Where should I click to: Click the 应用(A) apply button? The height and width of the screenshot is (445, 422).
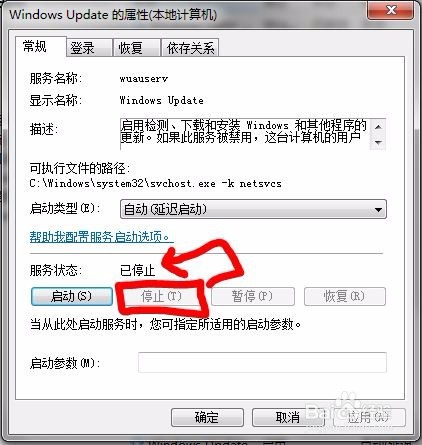point(369,417)
